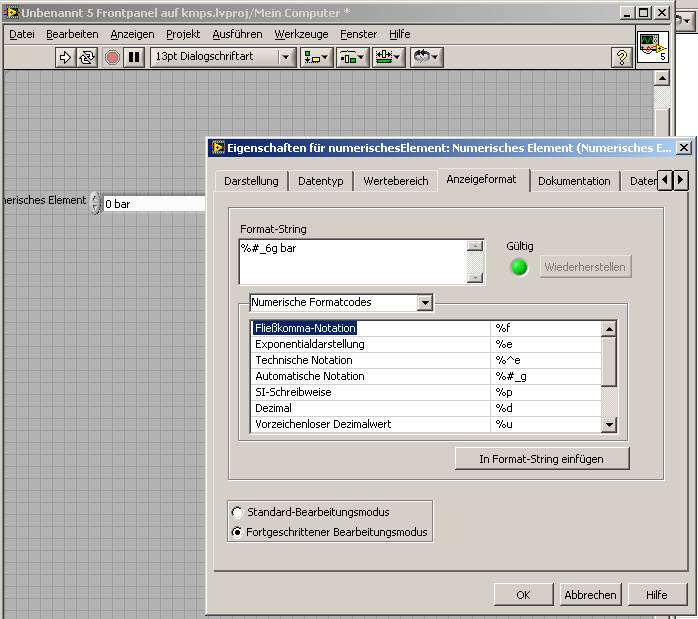Screen dimensions: 698x619
Task: Click the Run Continuously icon
Action: point(87,57)
